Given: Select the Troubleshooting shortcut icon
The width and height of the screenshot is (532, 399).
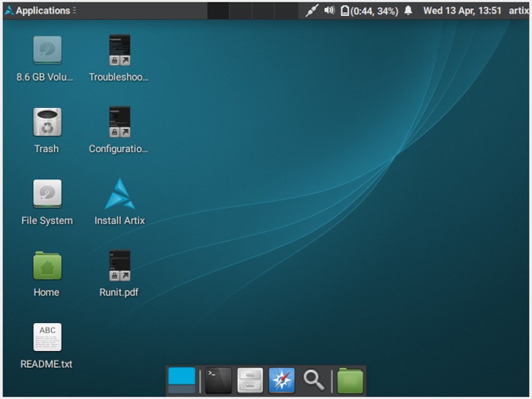Looking at the screenshot, I should (x=119, y=50).
